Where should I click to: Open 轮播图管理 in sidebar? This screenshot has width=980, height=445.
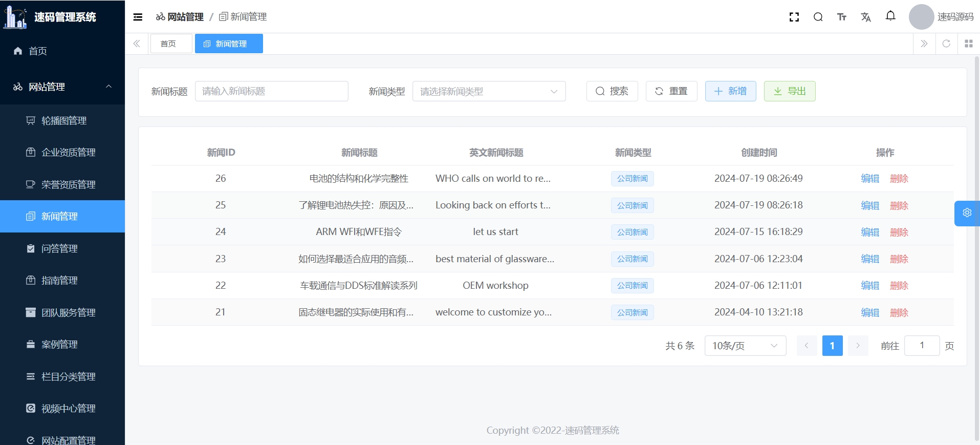click(x=64, y=120)
